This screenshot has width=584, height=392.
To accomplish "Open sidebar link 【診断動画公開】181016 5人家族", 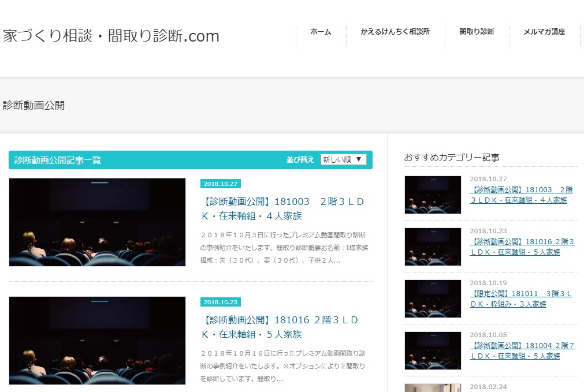I will (x=522, y=247).
